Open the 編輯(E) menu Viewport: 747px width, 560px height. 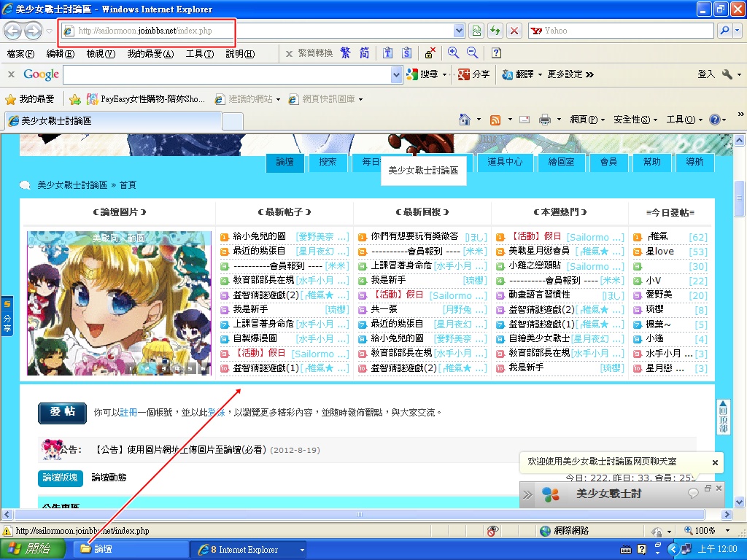tap(61, 54)
